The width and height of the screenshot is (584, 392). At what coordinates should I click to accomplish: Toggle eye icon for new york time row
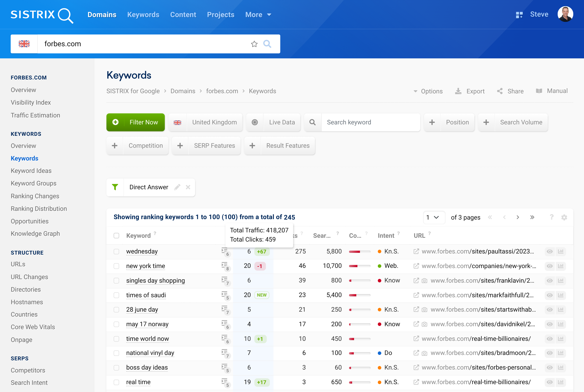pyautogui.click(x=549, y=266)
